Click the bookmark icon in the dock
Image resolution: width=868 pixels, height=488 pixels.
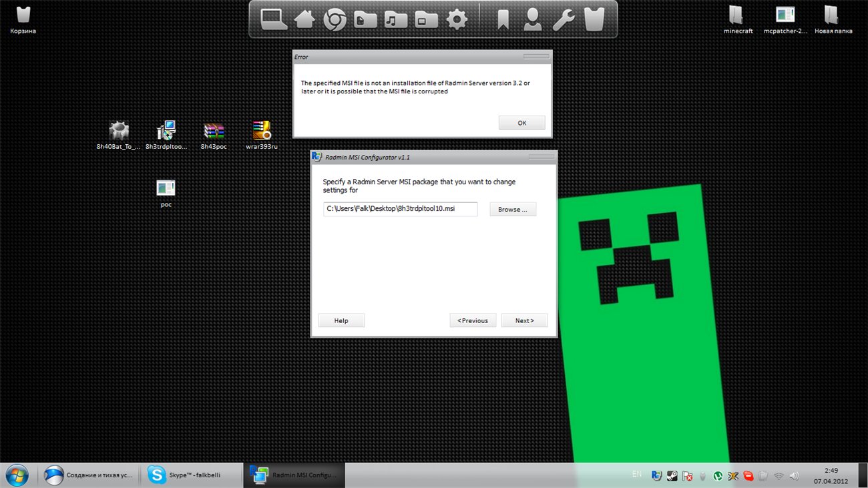(x=503, y=19)
